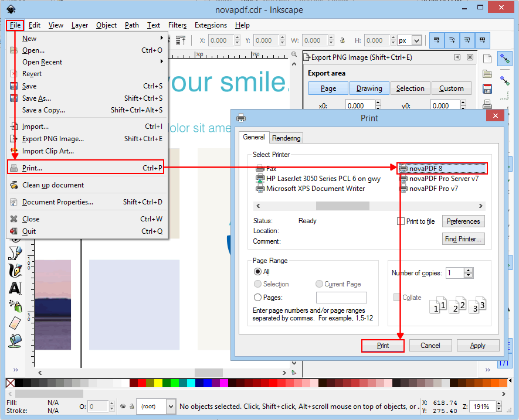
Task: Select the Eraser tool
Action: [15, 323]
